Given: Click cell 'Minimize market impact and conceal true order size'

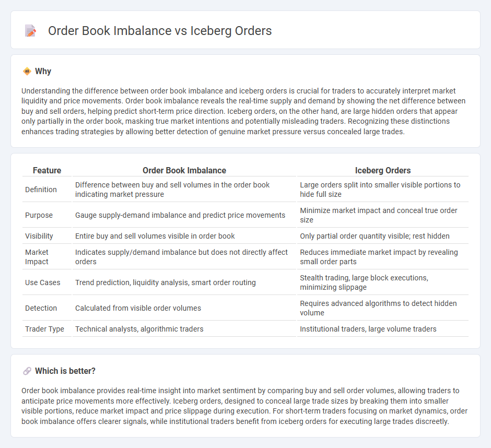Looking at the screenshot, I should [x=383, y=215].
